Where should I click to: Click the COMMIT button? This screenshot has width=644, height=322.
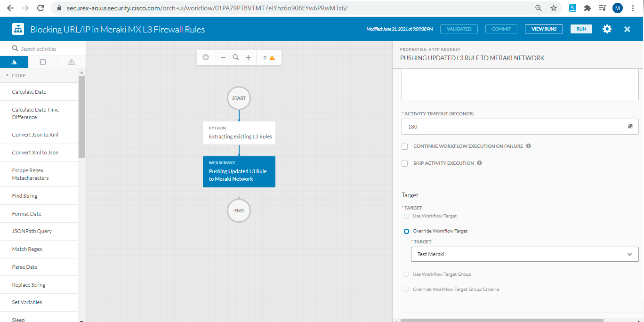coord(501,29)
